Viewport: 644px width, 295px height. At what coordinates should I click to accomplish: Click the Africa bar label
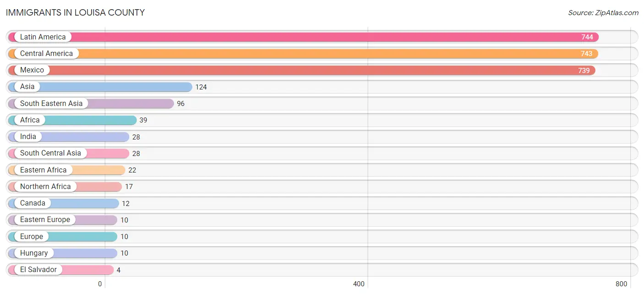tap(30, 120)
